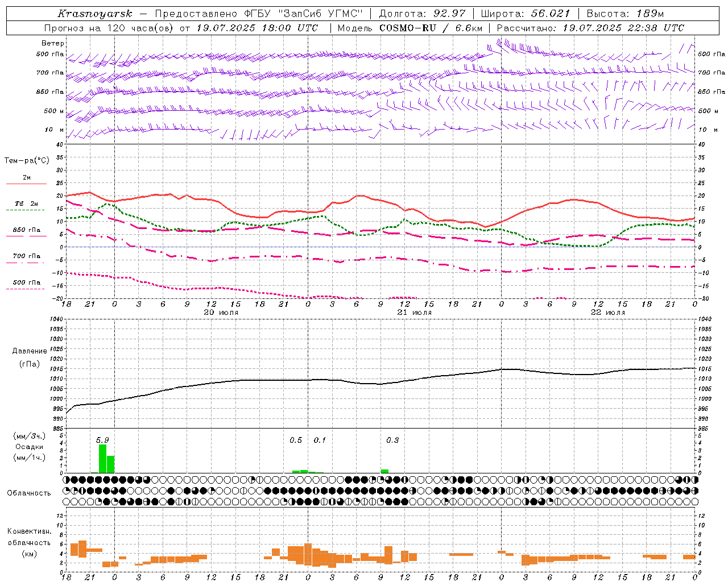Click the 5.9 precipitation value

click(102, 440)
